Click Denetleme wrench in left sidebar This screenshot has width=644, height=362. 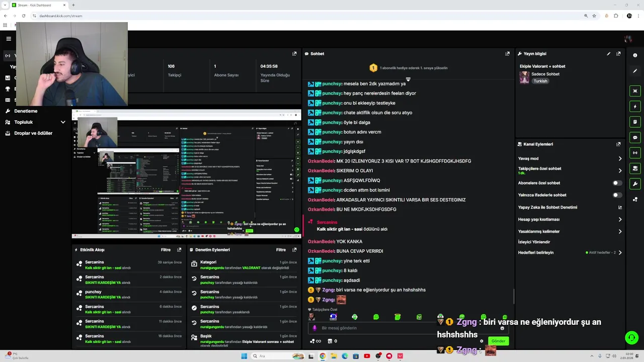[8, 111]
